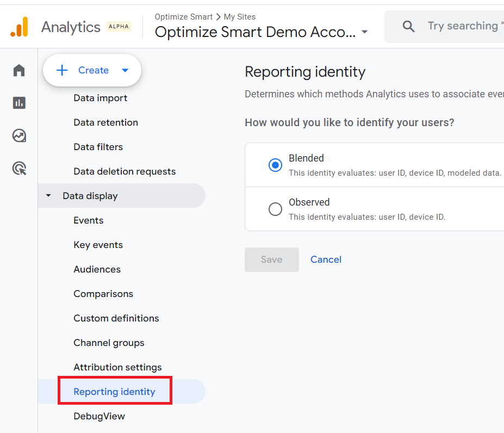Screen dimensions: 504x433
Task: Open Reports bar chart icon
Action: point(19,103)
